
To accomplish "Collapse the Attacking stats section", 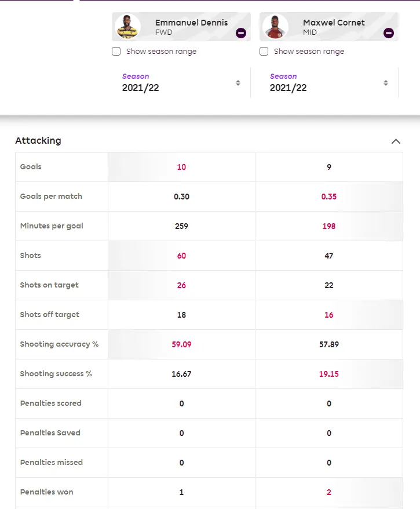I will point(396,141).
